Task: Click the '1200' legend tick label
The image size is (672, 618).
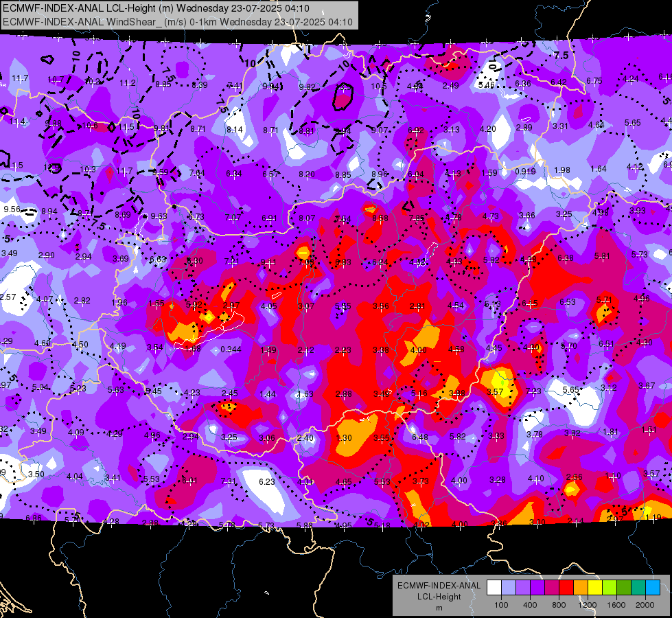Action: (x=587, y=605)
